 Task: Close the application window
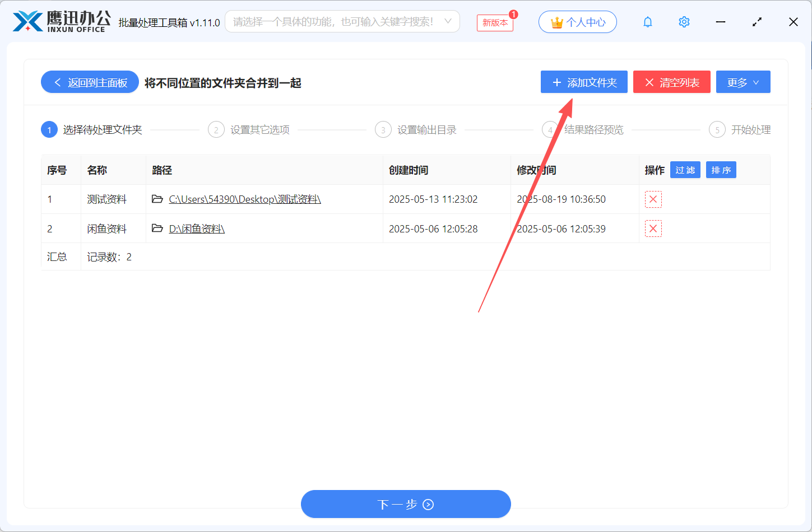point(794,22)
